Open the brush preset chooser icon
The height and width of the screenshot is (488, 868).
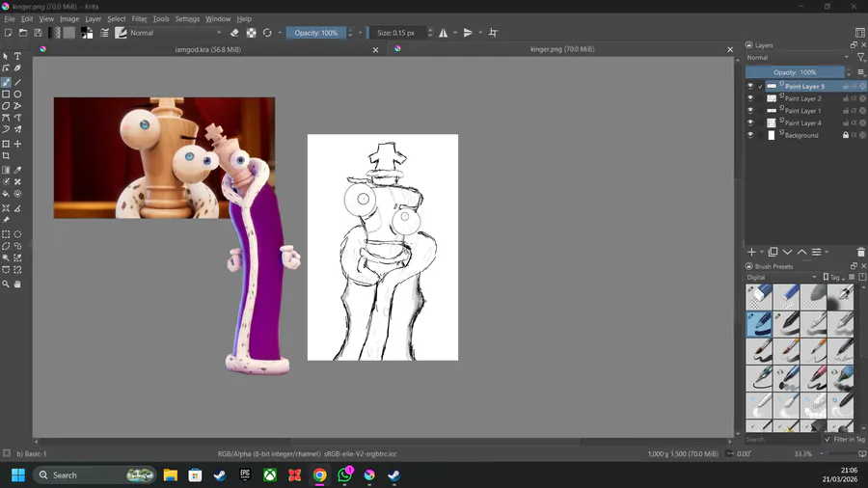click(121, 33)
